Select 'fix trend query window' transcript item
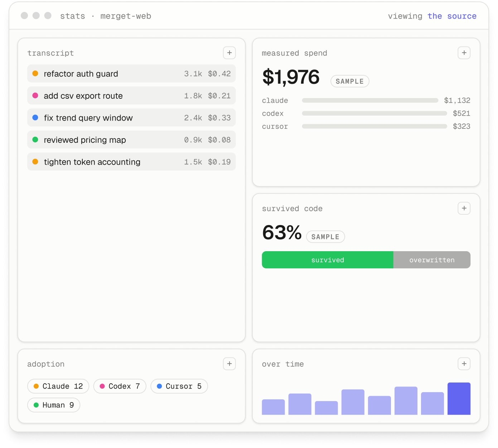498x448 pixels. point(131,118)
